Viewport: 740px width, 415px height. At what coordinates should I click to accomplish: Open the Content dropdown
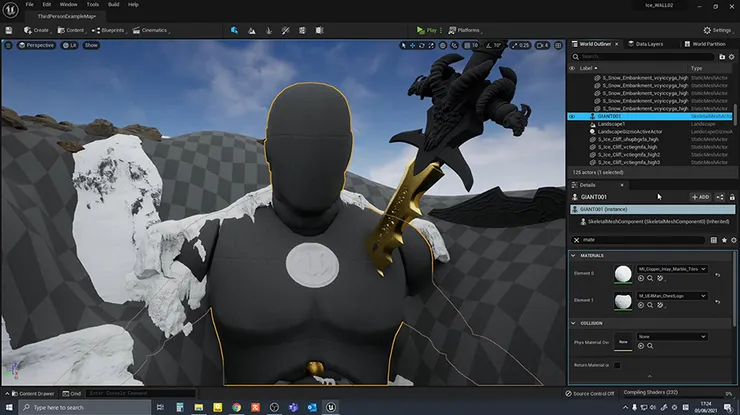pyautogui.click(x=71, y=30)
